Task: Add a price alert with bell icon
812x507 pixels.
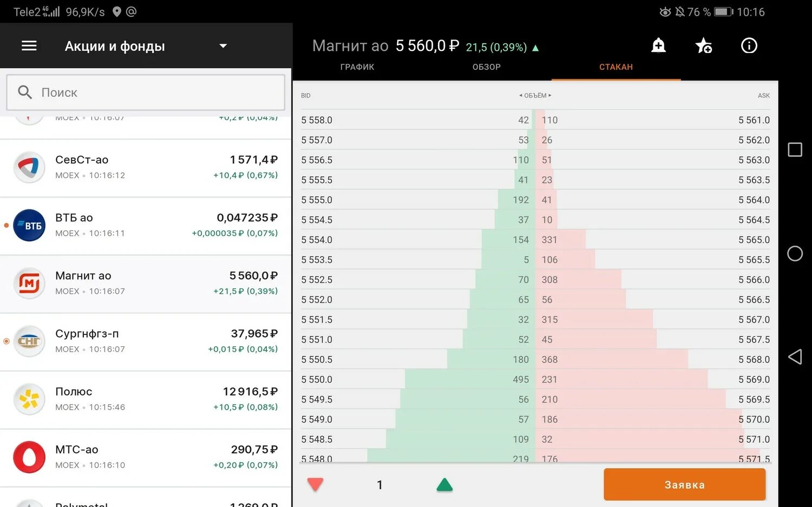Action: 658,45
